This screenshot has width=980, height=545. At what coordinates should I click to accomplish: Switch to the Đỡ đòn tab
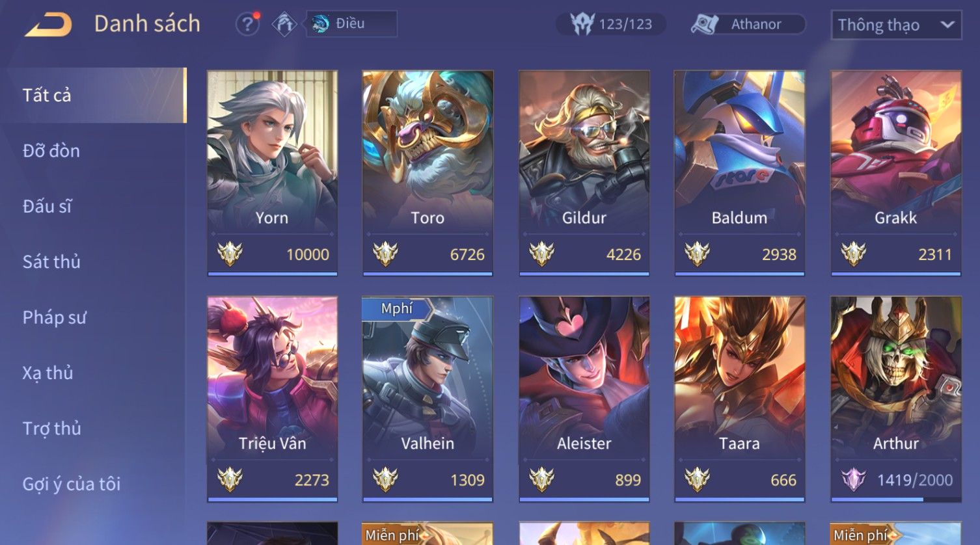tap(93, 151)
